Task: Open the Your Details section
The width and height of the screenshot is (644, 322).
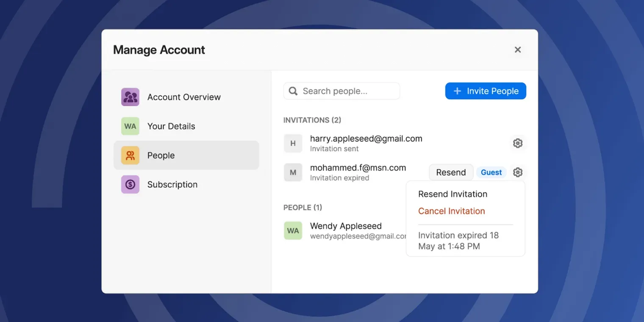Action: click(x=171, y=126)
